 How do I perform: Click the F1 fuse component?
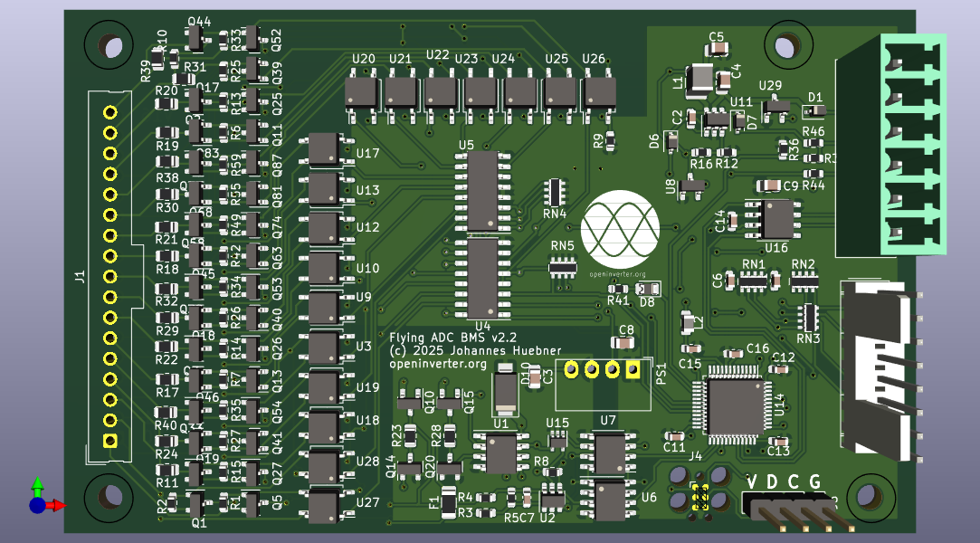pyautogui.click(x=449, y=503)
